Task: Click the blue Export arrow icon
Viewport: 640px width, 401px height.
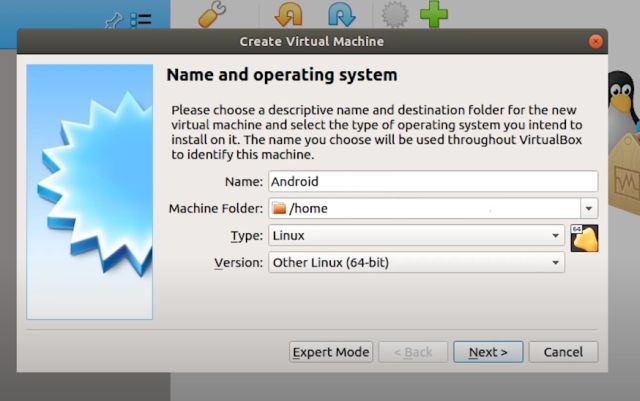Action: click(342, 14)
